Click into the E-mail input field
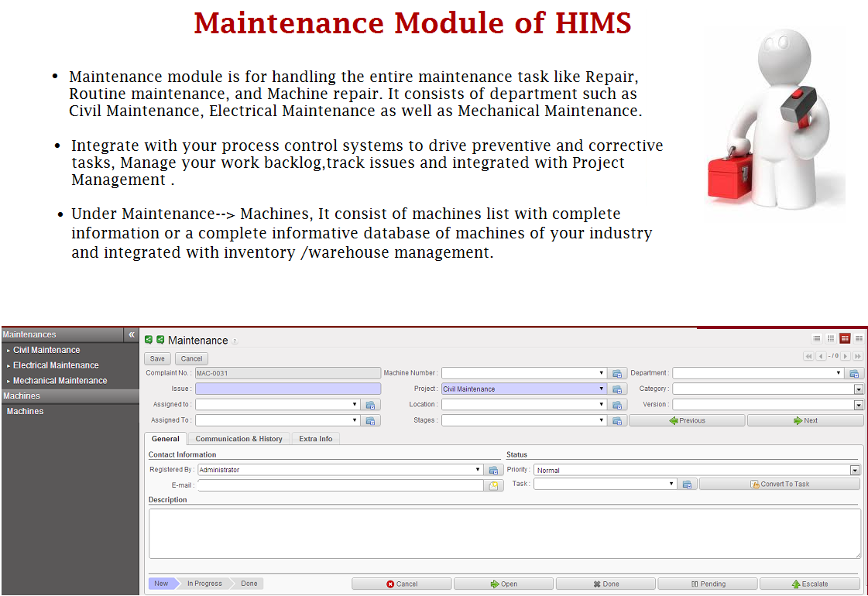 341,485
